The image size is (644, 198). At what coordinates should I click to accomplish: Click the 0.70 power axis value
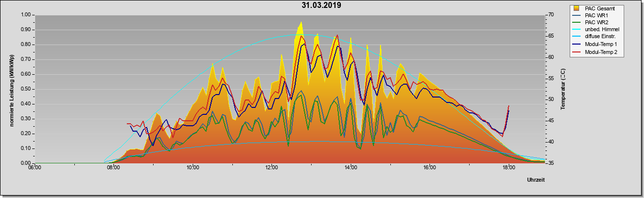tap(26, 59)
